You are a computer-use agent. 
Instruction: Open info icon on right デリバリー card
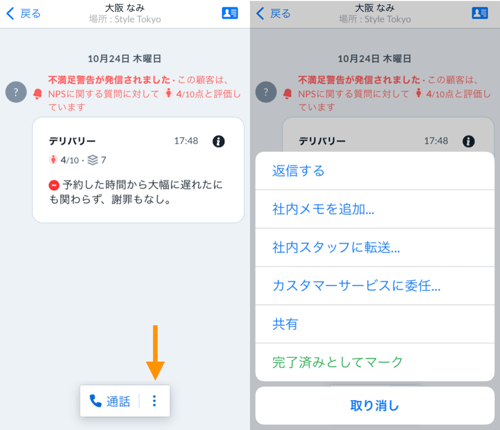pyautogui.click(x=469, y=141)
